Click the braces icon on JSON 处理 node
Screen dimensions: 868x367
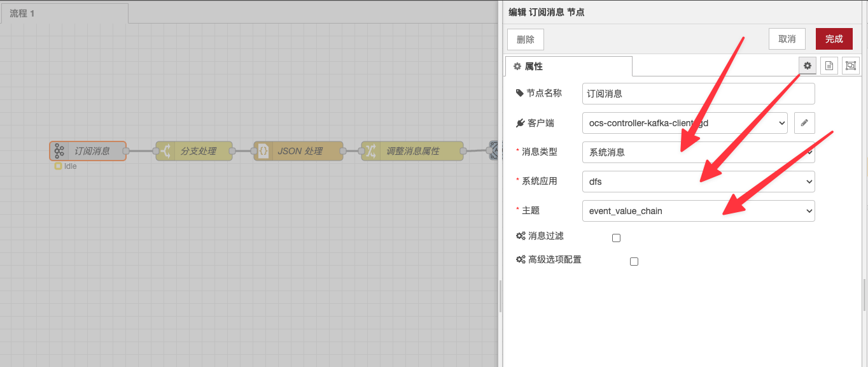(263, 151)
